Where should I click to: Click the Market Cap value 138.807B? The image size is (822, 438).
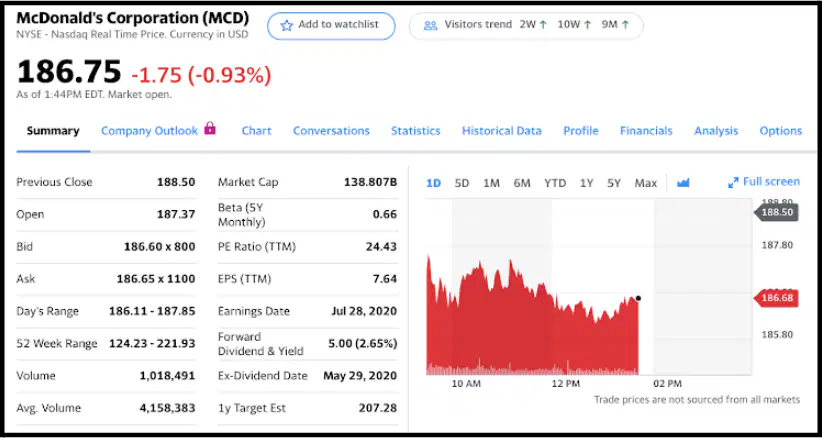(371, 182)
